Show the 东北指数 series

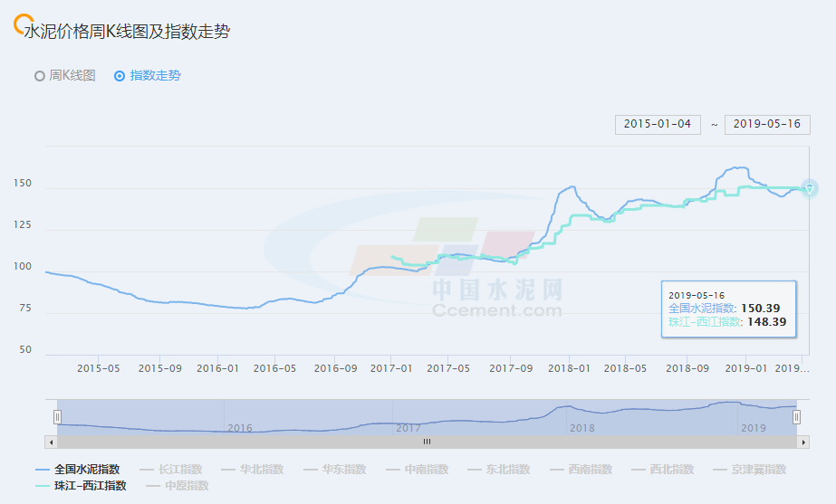coord(498,470)
